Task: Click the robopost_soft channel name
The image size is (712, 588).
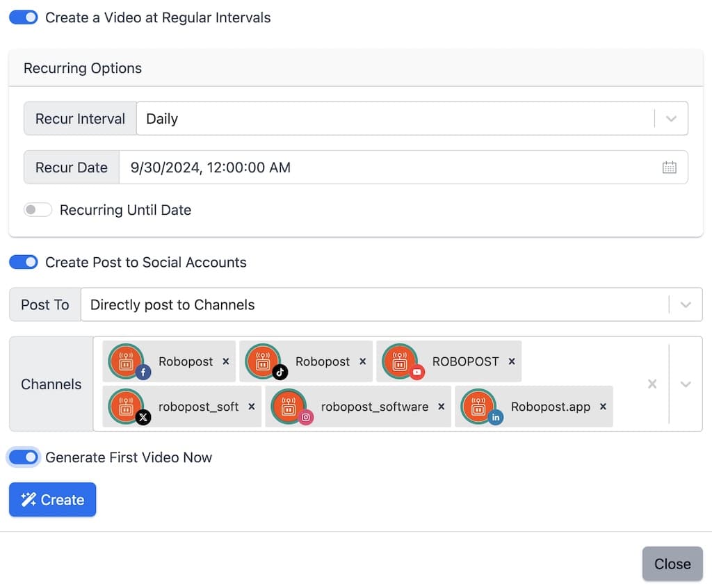Action: pyautogui.click(x=198, y=407)
